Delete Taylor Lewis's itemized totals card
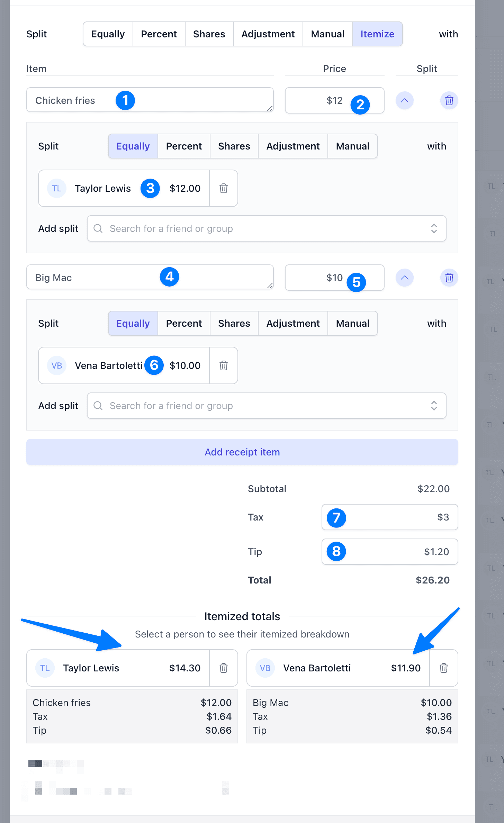This screenshot has width=504, height=823. (x=223, y=668)
